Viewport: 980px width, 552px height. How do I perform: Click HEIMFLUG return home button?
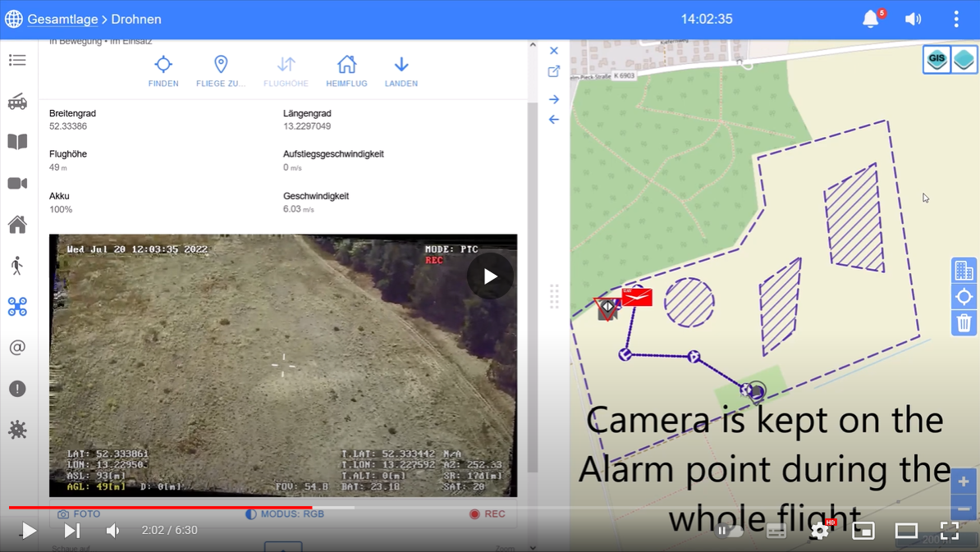pyautogui.click(x=346, y=71)
